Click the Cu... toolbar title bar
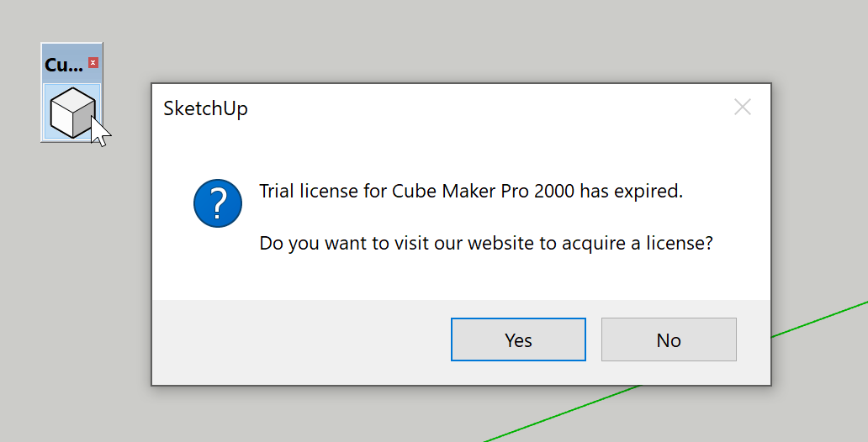The image size is (868, 442). tap(66, 64)
